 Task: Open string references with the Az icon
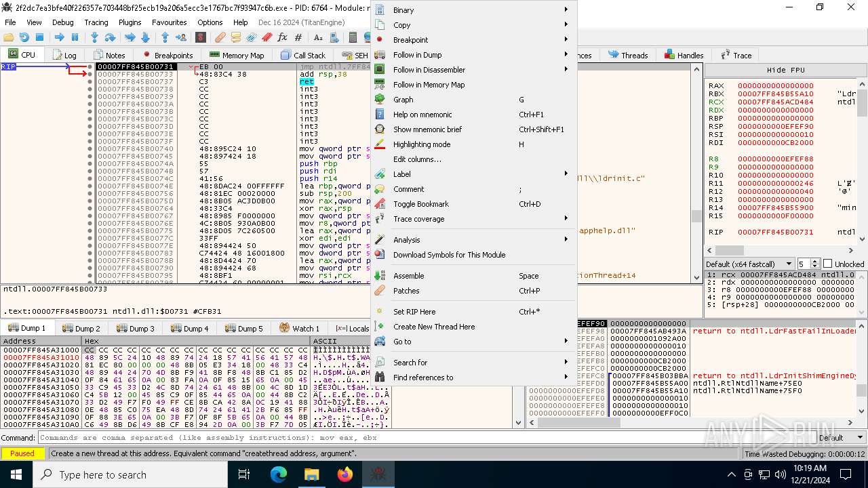(x=318, y=37)
